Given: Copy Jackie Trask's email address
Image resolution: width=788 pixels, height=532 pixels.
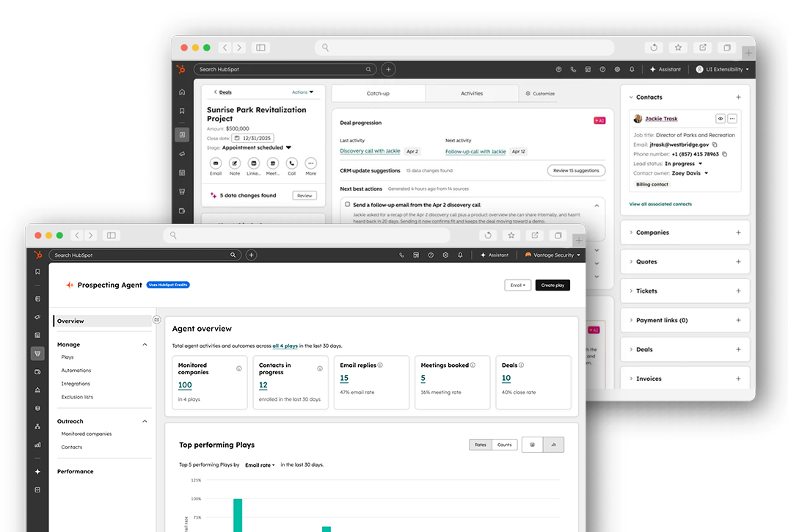Looking at the screenshot, I should coord(715,145).
